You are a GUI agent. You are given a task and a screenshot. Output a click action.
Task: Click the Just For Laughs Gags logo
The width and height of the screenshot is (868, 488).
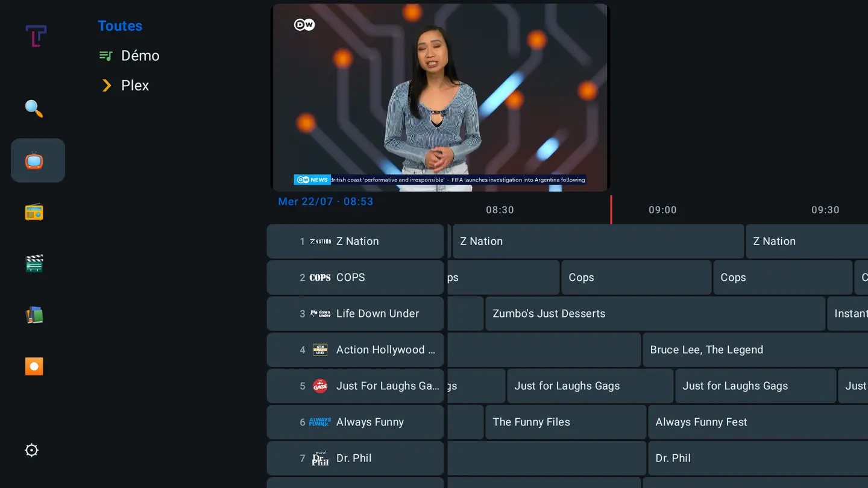click(320, 386)
